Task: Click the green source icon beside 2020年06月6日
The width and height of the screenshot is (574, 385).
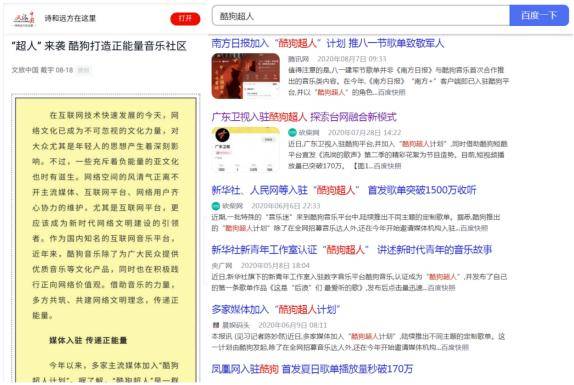Action: coord(216,206)
